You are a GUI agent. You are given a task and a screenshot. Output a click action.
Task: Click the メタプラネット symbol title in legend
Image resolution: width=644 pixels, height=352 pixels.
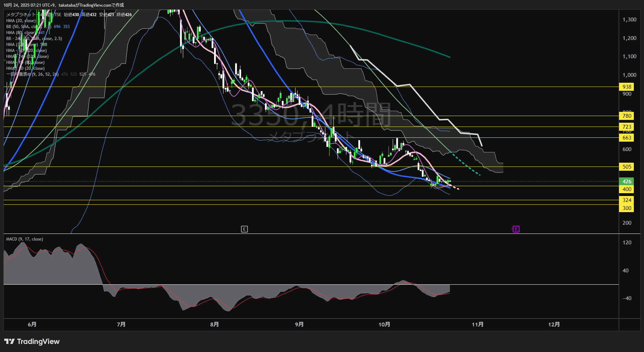pyautogui.click(x=21, y=15)
